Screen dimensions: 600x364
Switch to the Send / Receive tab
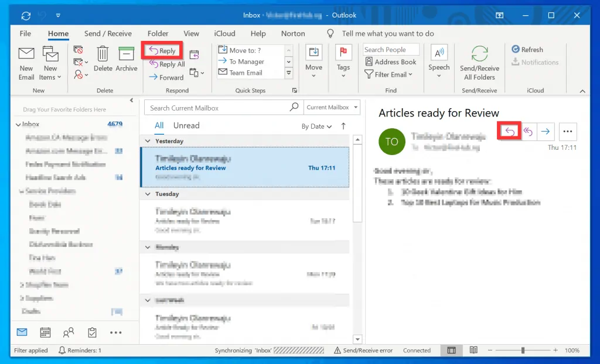(108, 33)
